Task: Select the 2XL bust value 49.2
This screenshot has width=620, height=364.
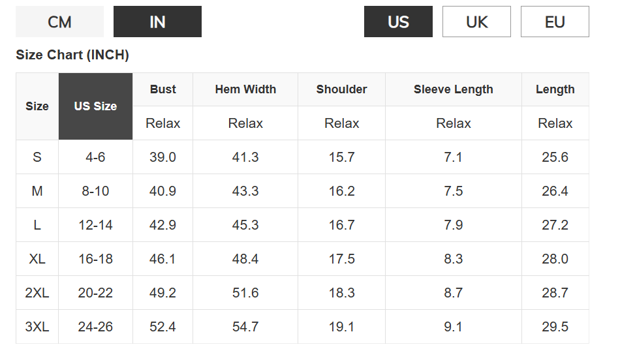Action: pos(163,293)
